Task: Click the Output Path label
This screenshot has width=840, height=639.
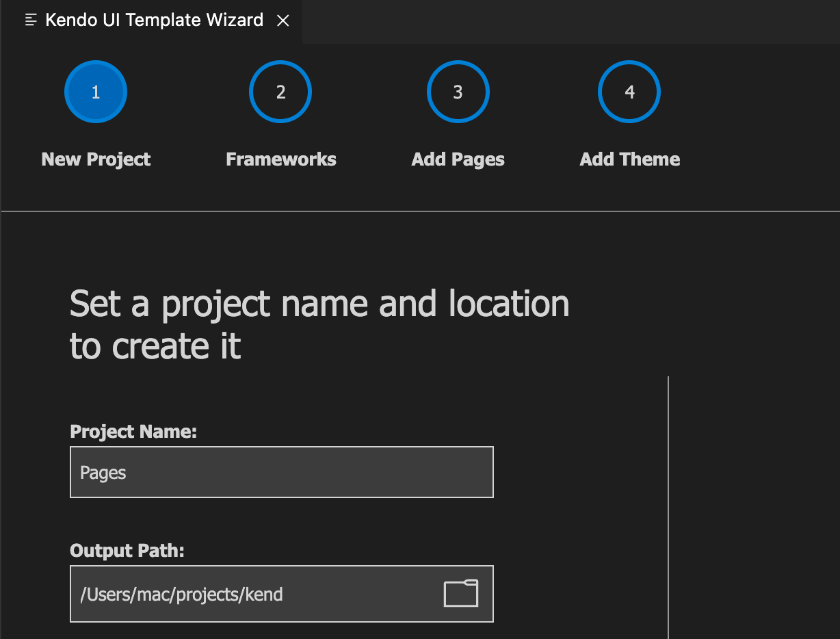Action: (x=127, y=550)
